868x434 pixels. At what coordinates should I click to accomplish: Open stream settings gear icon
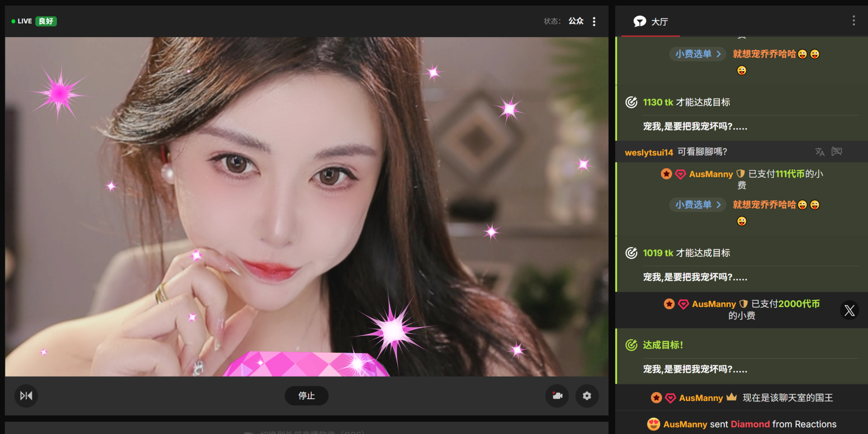coord(587,396)
